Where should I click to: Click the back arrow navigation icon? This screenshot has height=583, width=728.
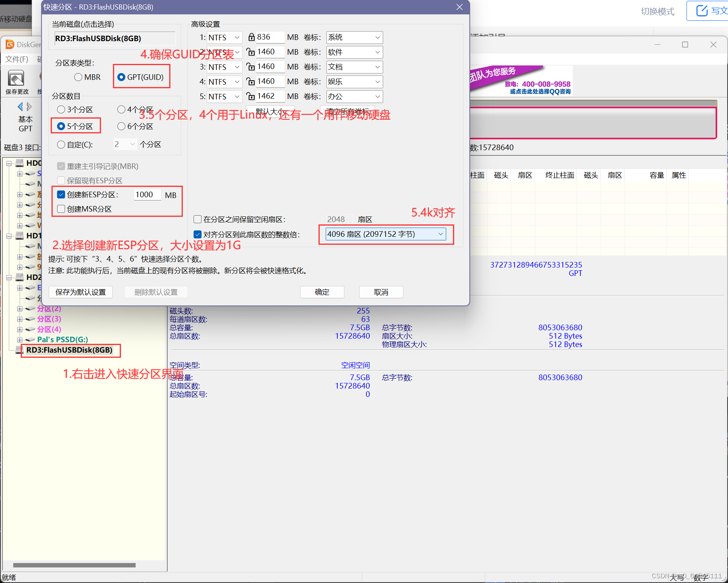point(20,107)
